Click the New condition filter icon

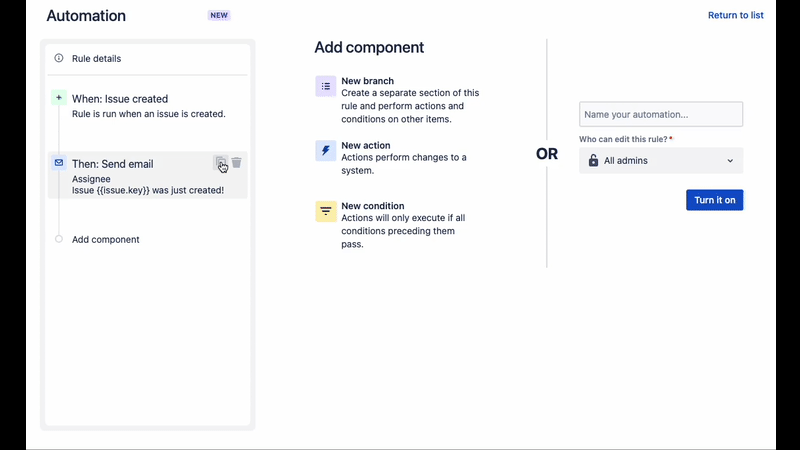(x=326, y=211)
